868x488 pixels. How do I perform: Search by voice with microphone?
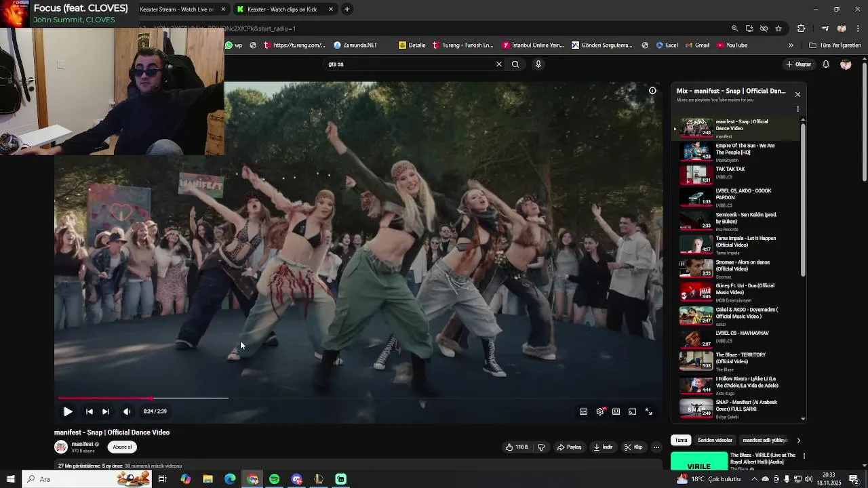click(538, 64)
